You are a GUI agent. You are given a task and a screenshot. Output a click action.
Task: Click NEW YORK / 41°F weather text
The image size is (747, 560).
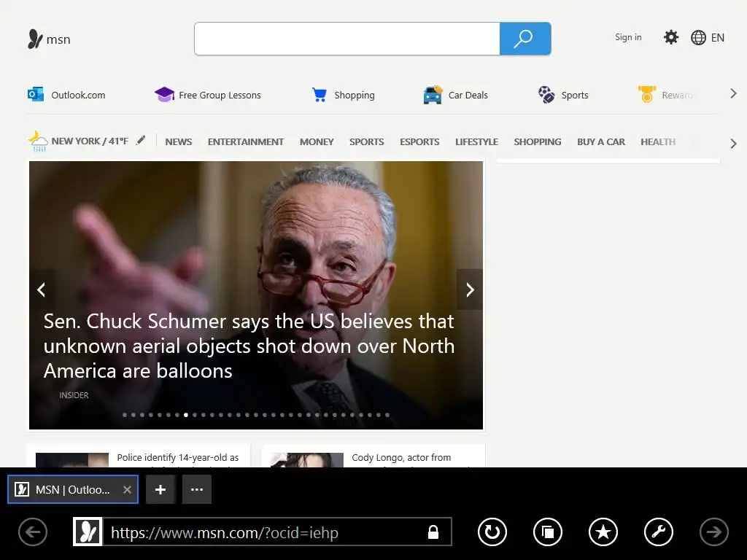90,141
